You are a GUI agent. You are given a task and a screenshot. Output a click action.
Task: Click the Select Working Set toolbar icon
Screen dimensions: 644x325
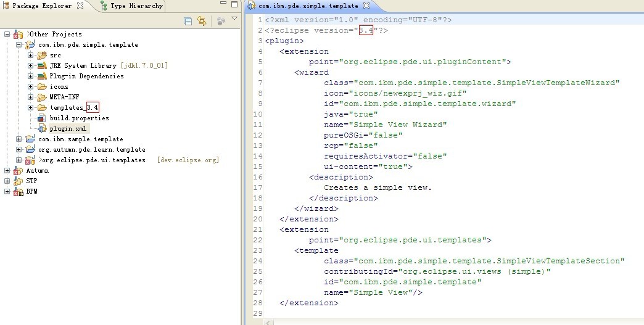coord(221,21)
